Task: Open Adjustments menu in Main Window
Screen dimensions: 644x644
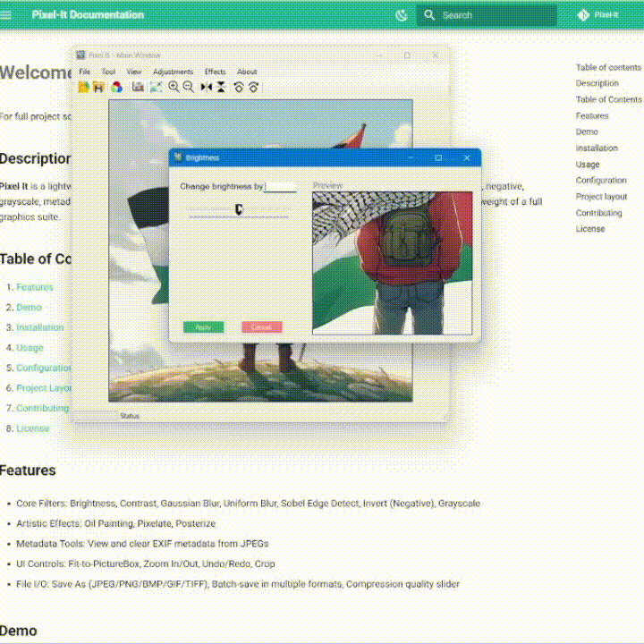Action: (173, 72)
